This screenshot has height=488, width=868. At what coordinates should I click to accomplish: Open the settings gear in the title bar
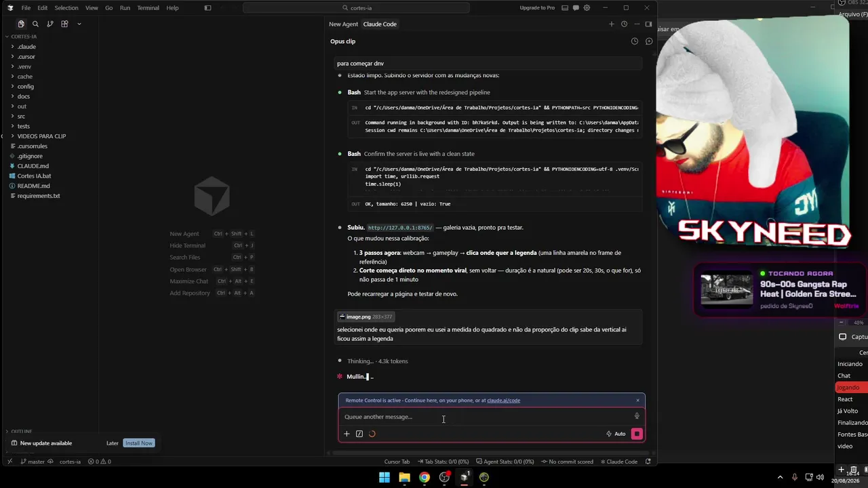click(x=587, y=8)
